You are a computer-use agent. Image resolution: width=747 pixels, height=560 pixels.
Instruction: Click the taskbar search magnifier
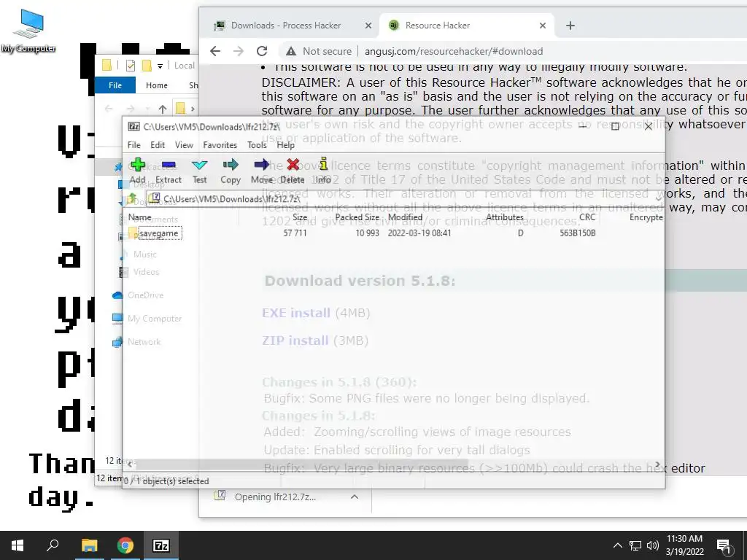(x=53, y=545)
